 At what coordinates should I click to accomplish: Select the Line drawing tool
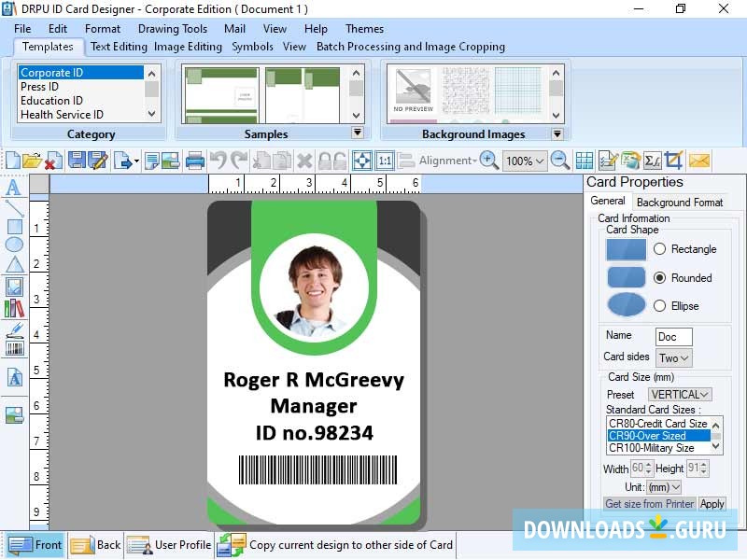coord(14,208)
